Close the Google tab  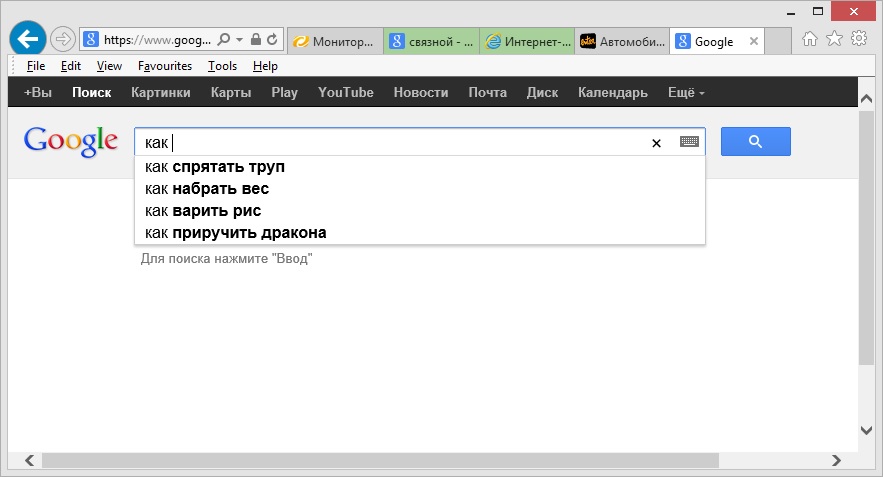point(754,41)
